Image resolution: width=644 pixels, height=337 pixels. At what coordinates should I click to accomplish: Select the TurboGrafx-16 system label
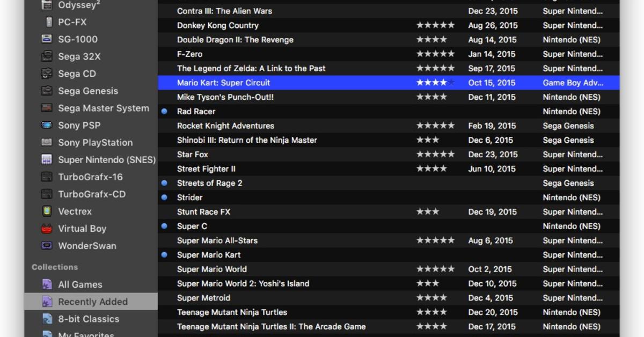tap(90, 177)
